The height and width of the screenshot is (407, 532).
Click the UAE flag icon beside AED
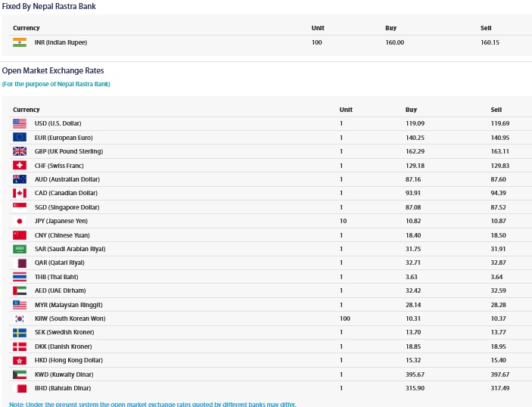[20, 290]
